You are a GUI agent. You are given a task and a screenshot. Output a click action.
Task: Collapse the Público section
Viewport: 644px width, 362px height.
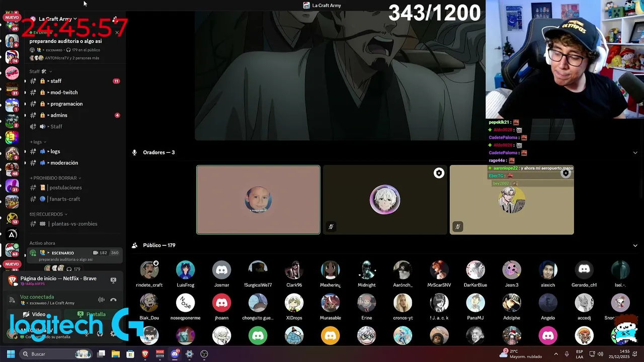[635, 245]
